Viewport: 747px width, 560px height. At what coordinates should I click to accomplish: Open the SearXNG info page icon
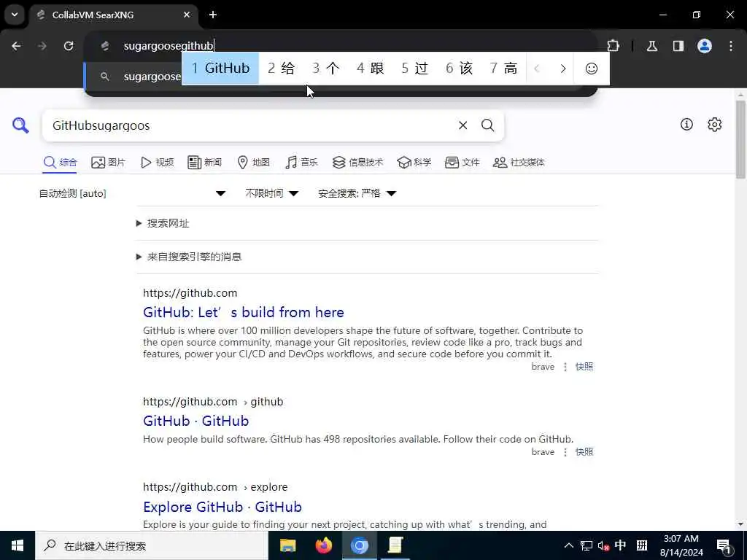click(x=686, y=124)
